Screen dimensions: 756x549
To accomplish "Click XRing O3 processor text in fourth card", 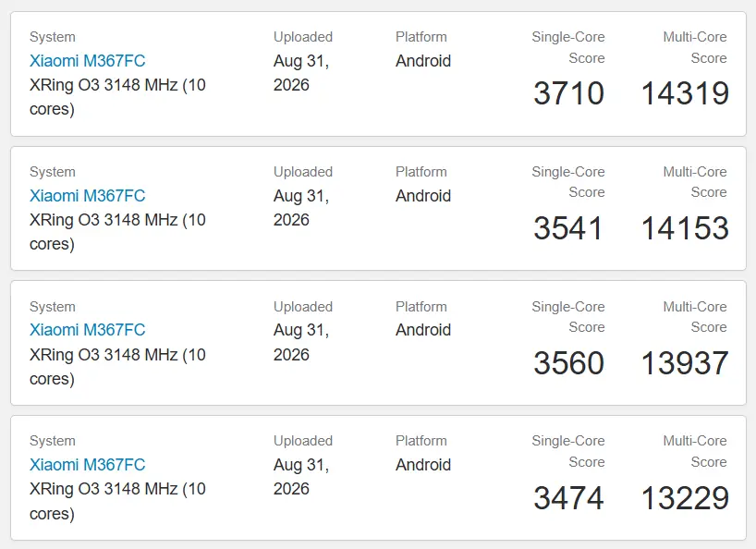I will coord(117,501).
